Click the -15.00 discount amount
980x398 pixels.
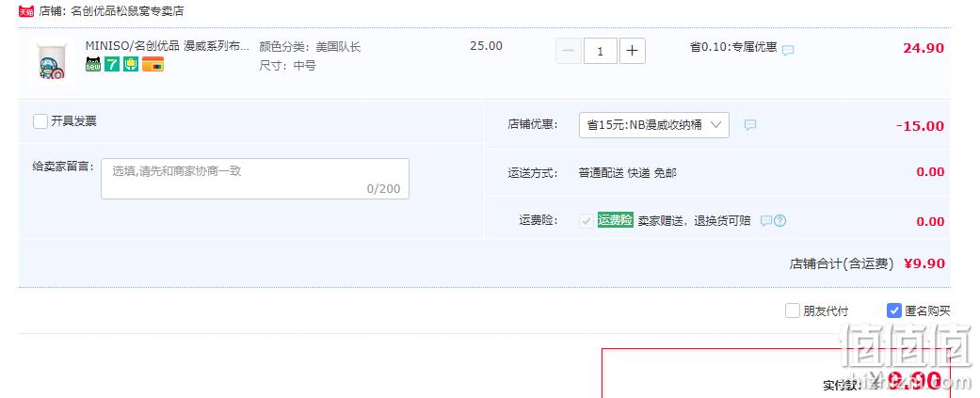920,126
